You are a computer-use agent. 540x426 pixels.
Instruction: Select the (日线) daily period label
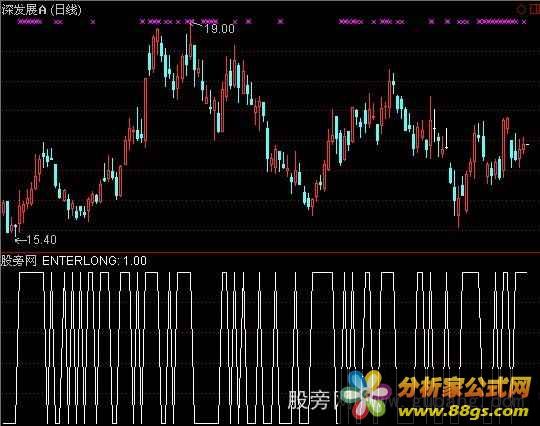pos(66,10)
